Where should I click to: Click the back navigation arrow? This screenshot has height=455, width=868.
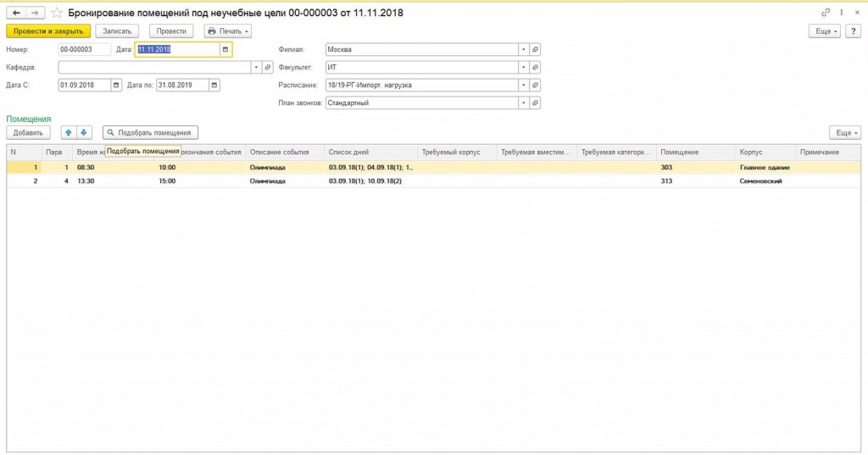coord(16,13)
